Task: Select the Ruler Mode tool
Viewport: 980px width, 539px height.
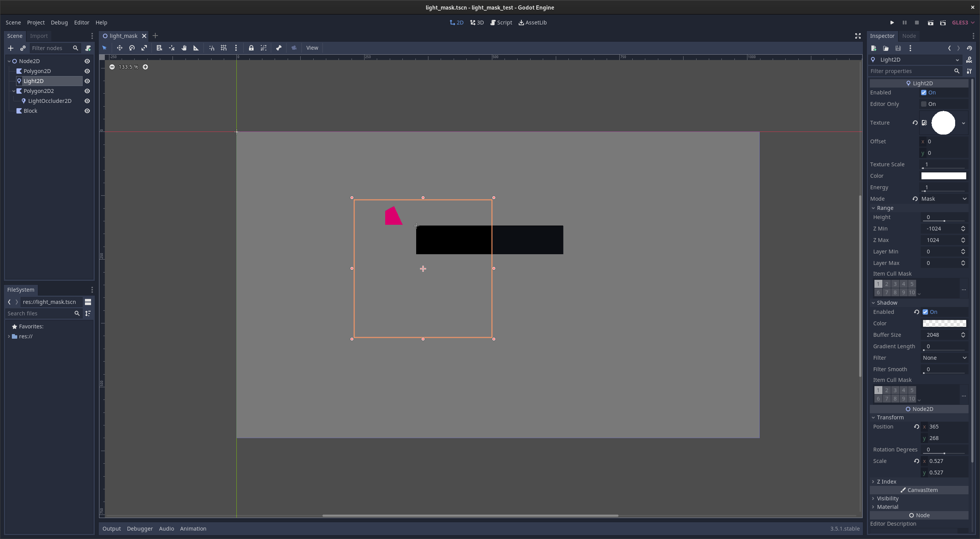Action: click(x=196, y=48)
